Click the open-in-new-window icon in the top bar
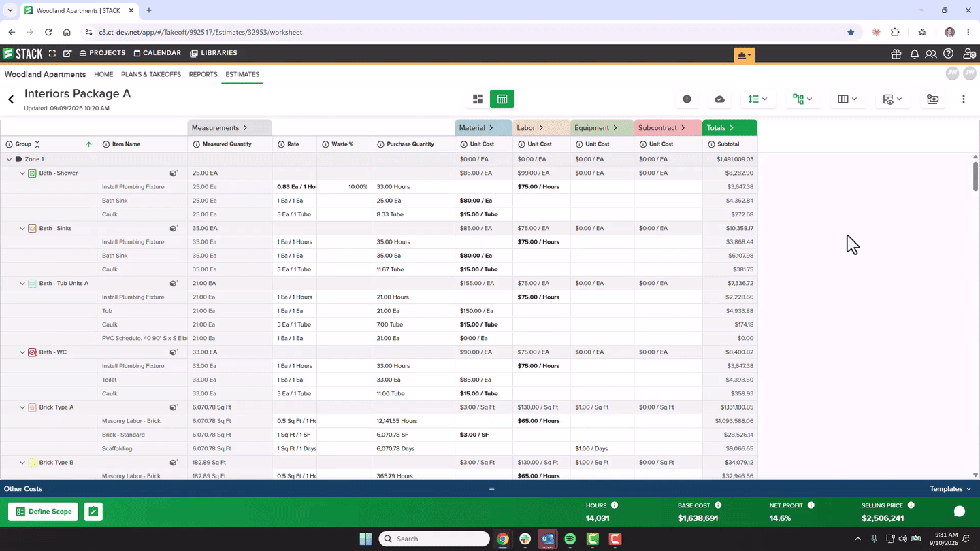 [67, 53]
